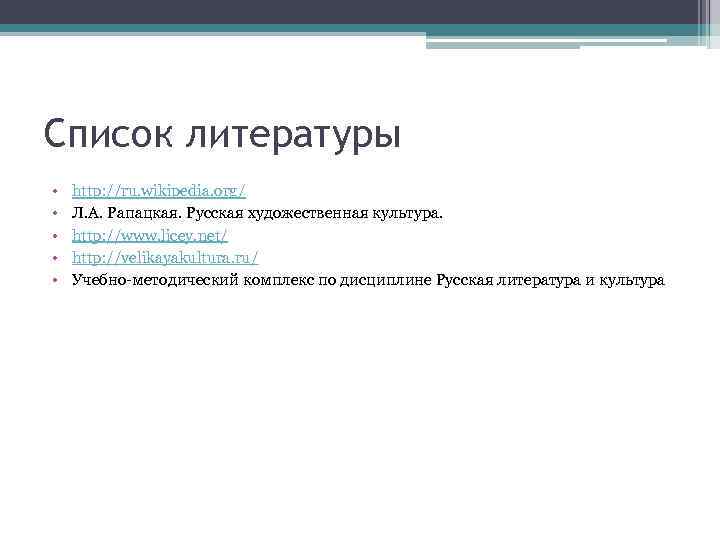The height and width of the screenshot is (540, 720).
Task: Open the ru.wikipedia.org link
Action: (x=159, y=191)
